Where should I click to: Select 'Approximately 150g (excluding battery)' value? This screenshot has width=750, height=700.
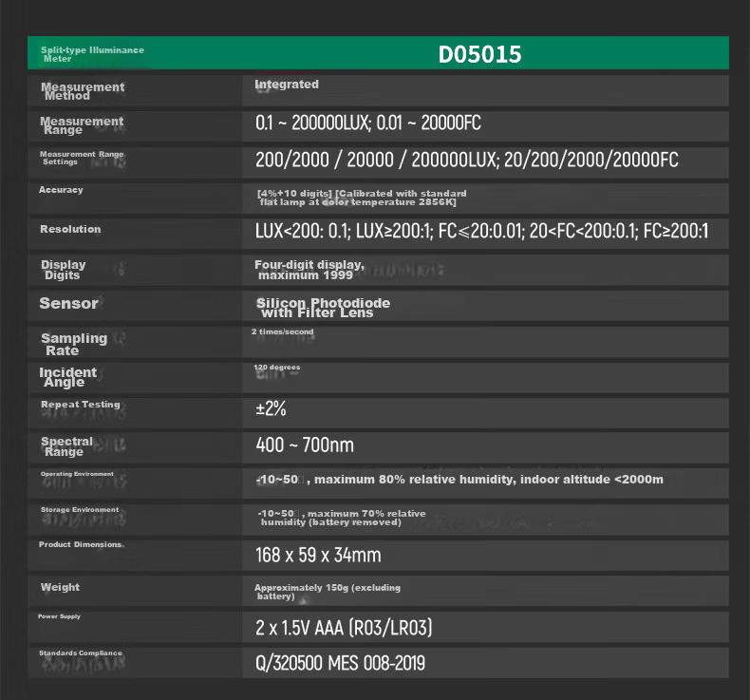tap(328, 592)
